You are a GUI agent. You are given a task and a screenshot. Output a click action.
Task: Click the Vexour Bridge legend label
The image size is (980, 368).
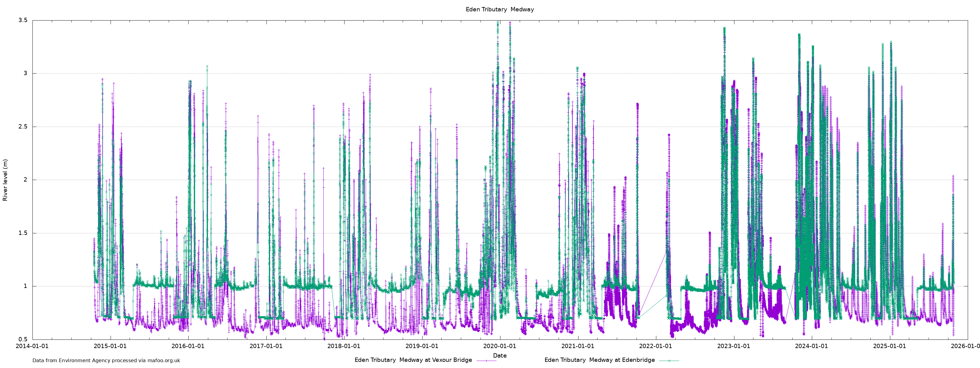coord(413,360)
